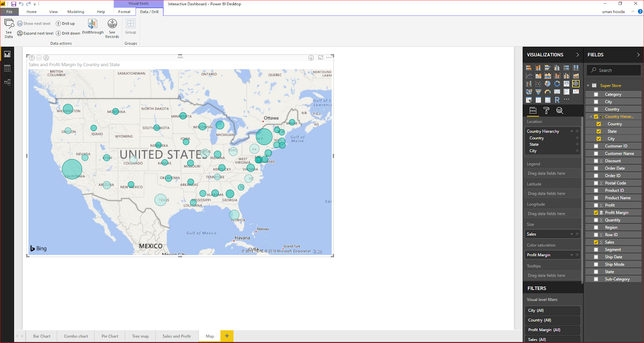Select the pie chart visualization icon
Screen dimensions: 644x343
[548, 84]
